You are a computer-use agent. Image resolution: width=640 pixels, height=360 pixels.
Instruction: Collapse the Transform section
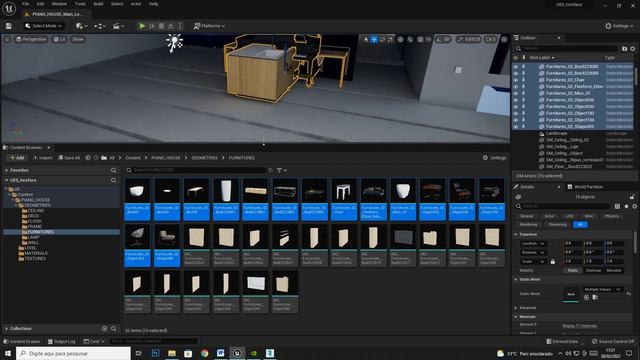click(x=516, y=235)
